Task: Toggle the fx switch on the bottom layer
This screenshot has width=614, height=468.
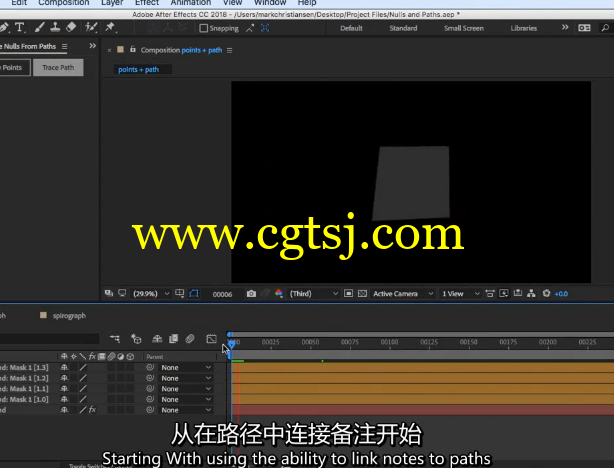Action: point(92,410)
